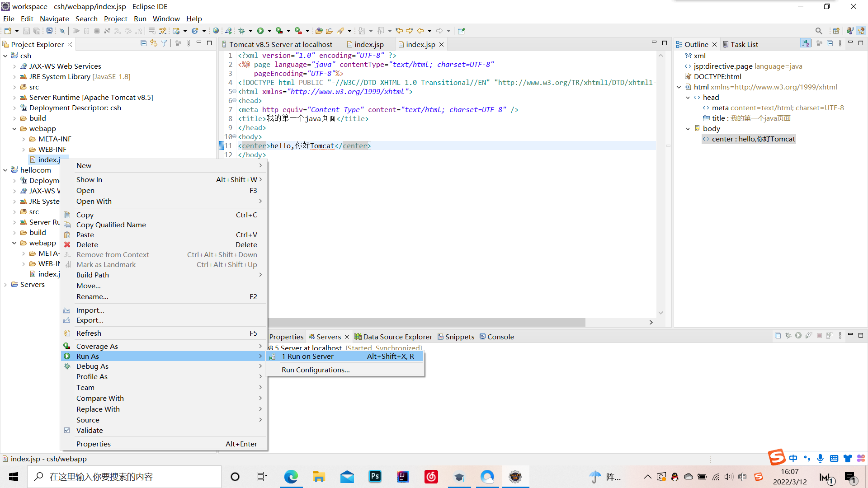
Task: Collapse the head node in Outline
Action: (688, 98)
